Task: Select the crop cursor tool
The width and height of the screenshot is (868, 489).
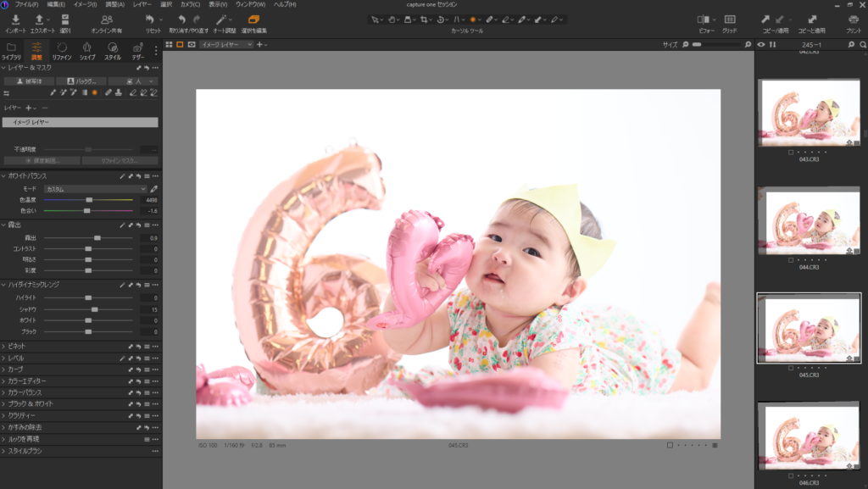Action: (x=424, y=19)
